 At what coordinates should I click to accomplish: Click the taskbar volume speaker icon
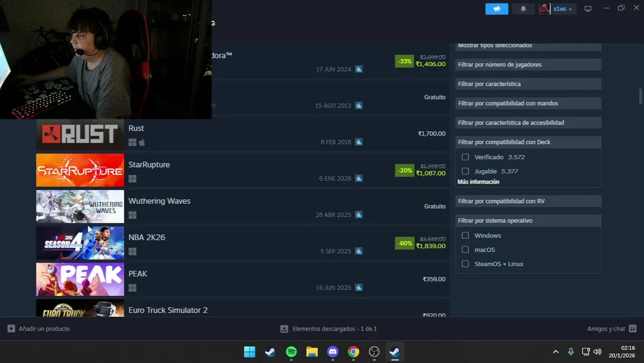click(x=597, y=352)
